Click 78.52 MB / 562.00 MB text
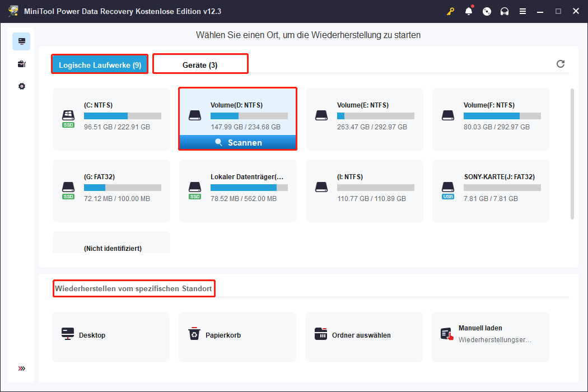This screenshot has height=392, width=588. (244, 198)
